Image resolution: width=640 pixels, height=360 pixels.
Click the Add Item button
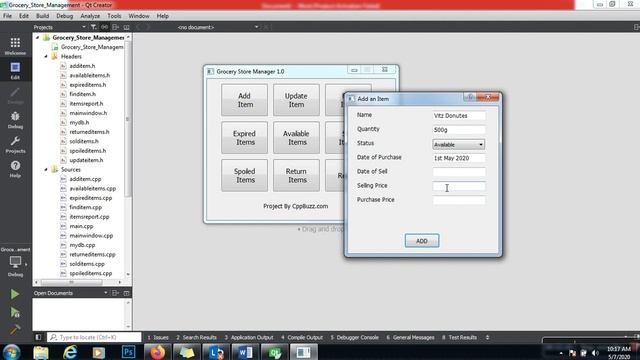[x=244, y=100]
